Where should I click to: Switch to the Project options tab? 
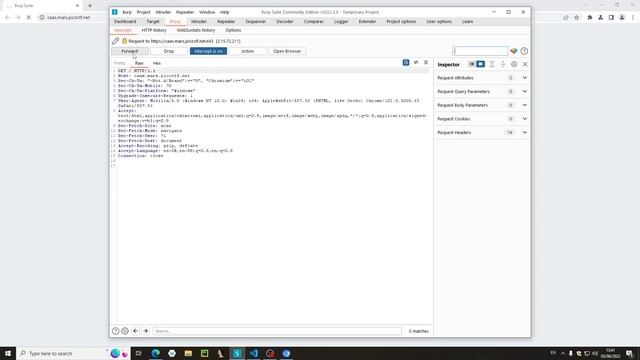[x=401, y=21]
